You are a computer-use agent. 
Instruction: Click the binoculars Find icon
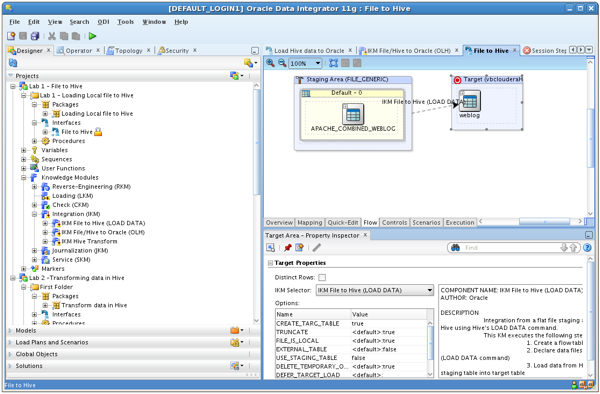tap(455, 248)
